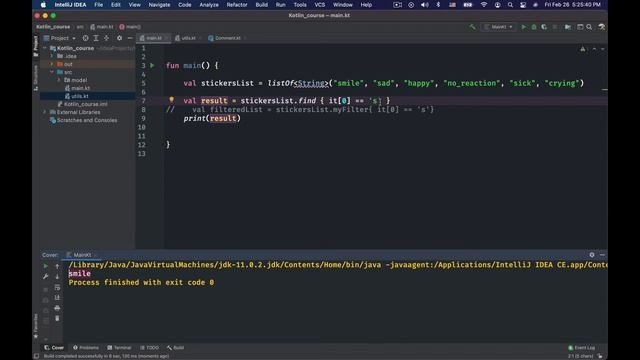
Task: Click the Kotlin_course breadcrumb in navigation bar
Action: pyautogui.click(x=53, y=27)
